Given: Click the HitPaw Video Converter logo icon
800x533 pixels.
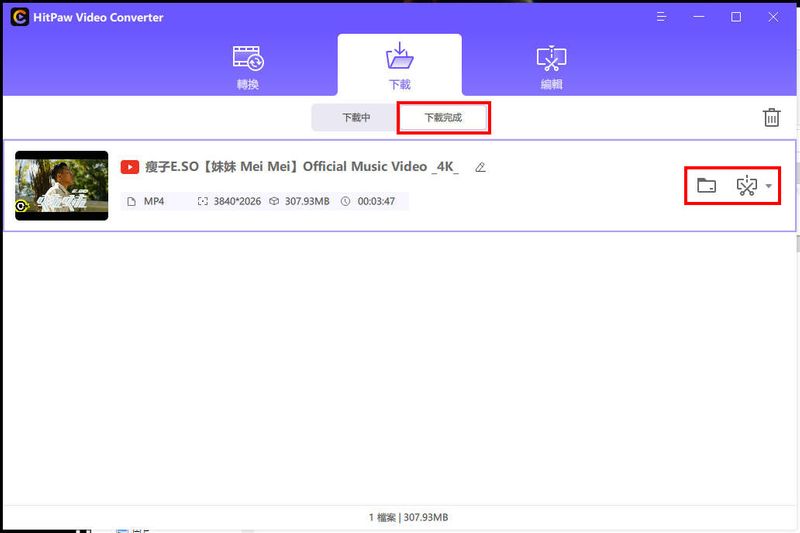Looking at the screenshot, I should click(x=19, y=17).
